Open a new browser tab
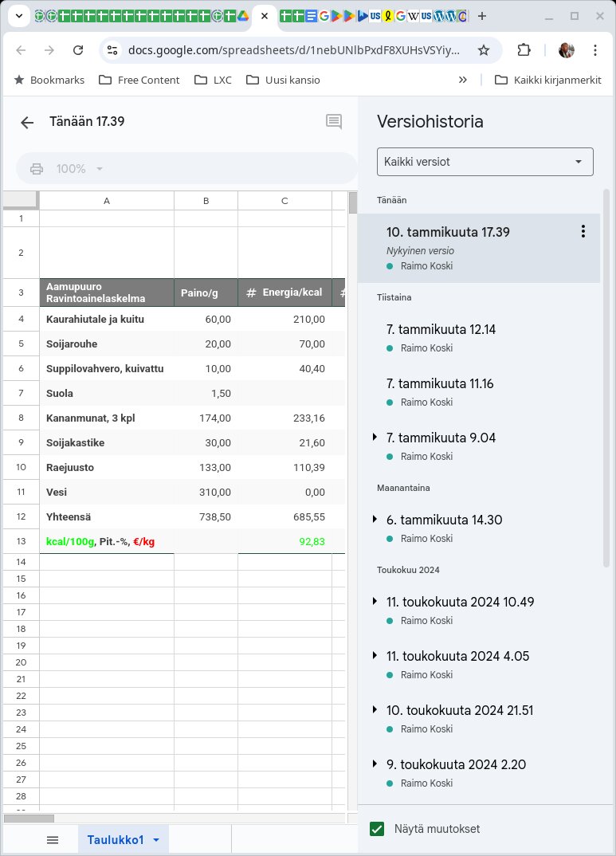The image size is (616, 856). [481, 16]
